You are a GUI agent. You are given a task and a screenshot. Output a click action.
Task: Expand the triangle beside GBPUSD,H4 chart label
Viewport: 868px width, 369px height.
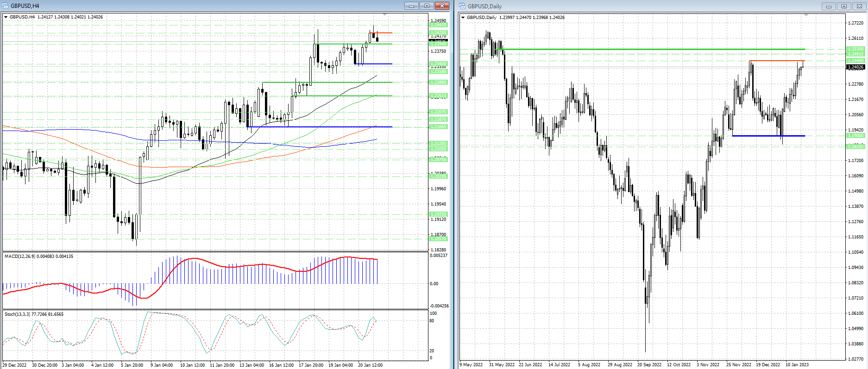pyautogui.click(x=6, y=17)
